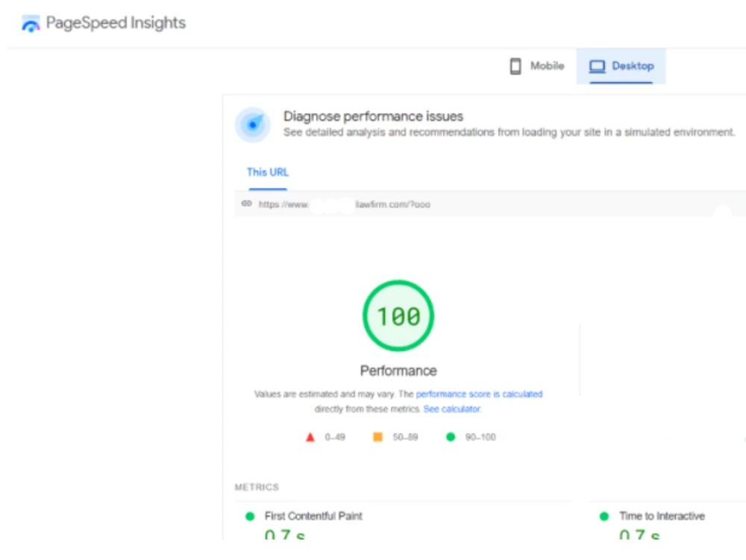The width and height of the screenshot is (746, 560).
Task: Click the mobile phone icon
Action: coord(515,66)
